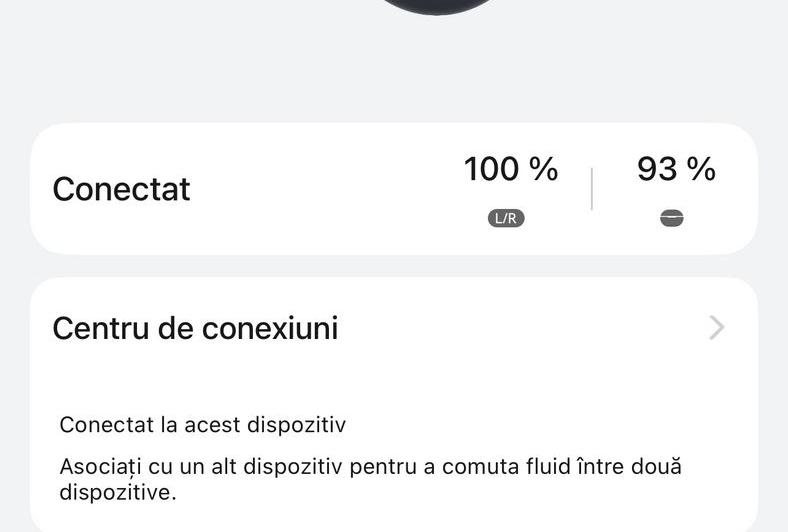Tap the charging case battery icon
788x532 pixels.
pyautogui.click(x=672, y=218)
